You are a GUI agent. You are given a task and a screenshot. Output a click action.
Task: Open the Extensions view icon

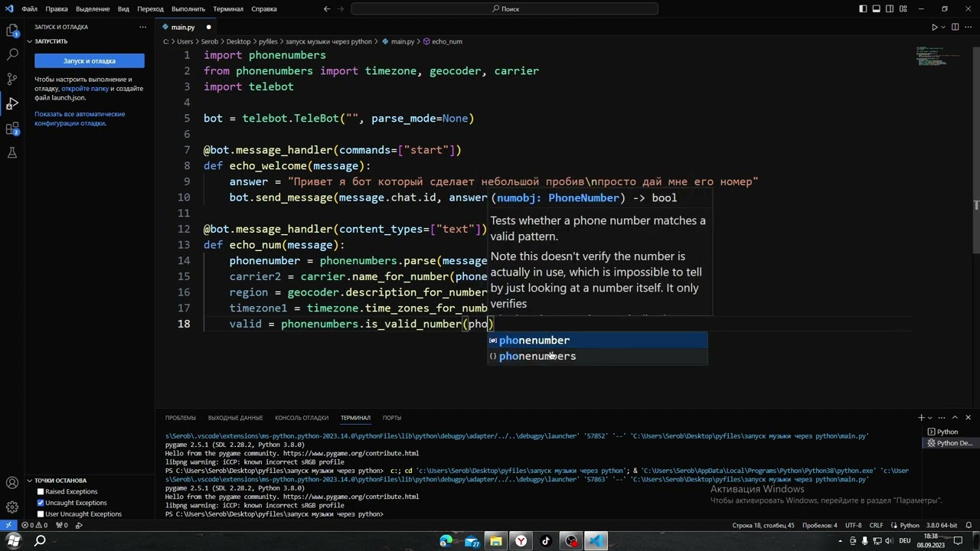coord(12,129)
